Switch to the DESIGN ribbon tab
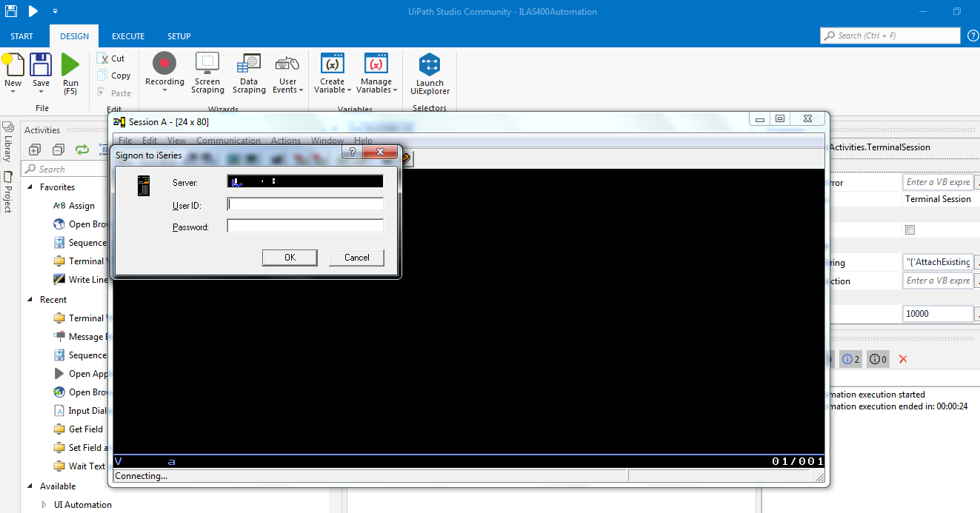 tap(74, 36)
